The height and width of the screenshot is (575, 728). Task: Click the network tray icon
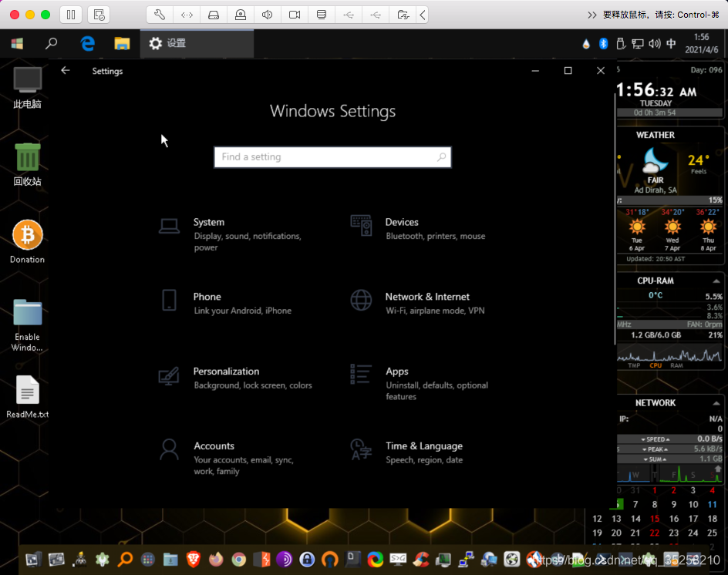[638, 44]
